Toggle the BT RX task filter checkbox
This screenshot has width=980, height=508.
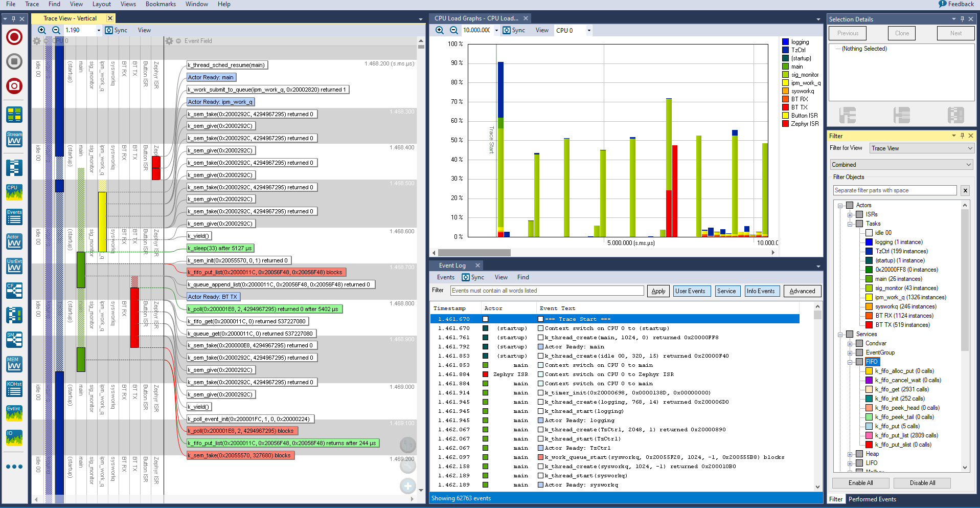click(x=869, y=316)
